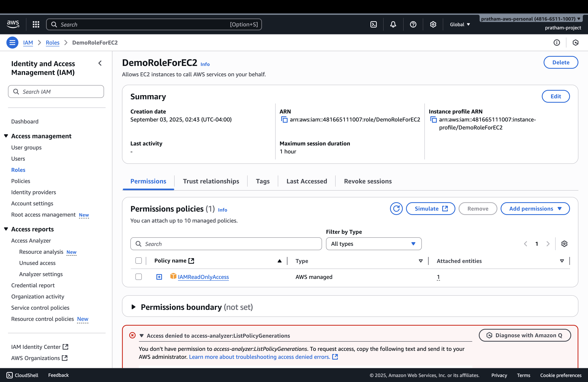Click the AWS logo home icon
The width and height of the screenshot is (588, 382).
(x=13, y=24)
